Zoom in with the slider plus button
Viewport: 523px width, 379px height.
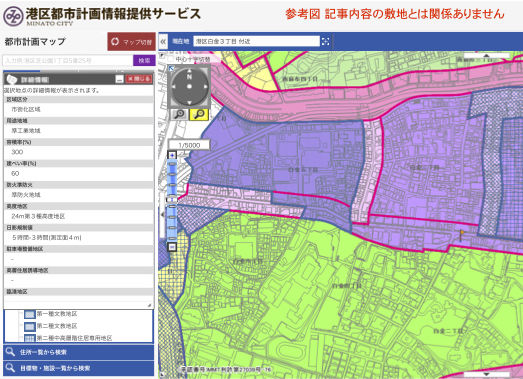172,155
